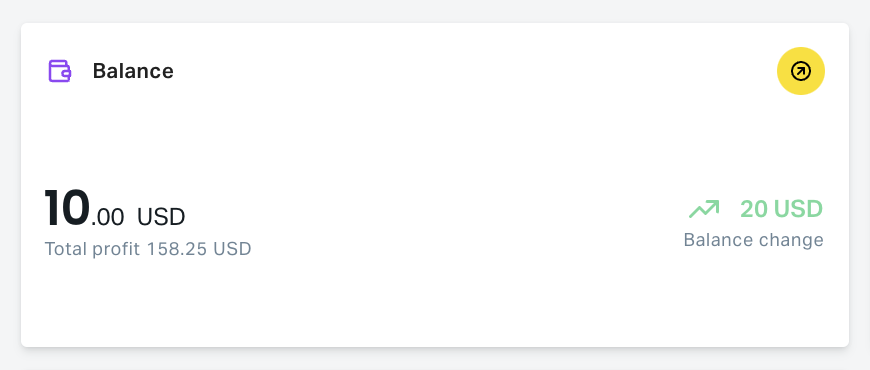Click the USD currency label beside balance
The height and width of the screenshot is (370, 870).
click(x=161, y=217)
